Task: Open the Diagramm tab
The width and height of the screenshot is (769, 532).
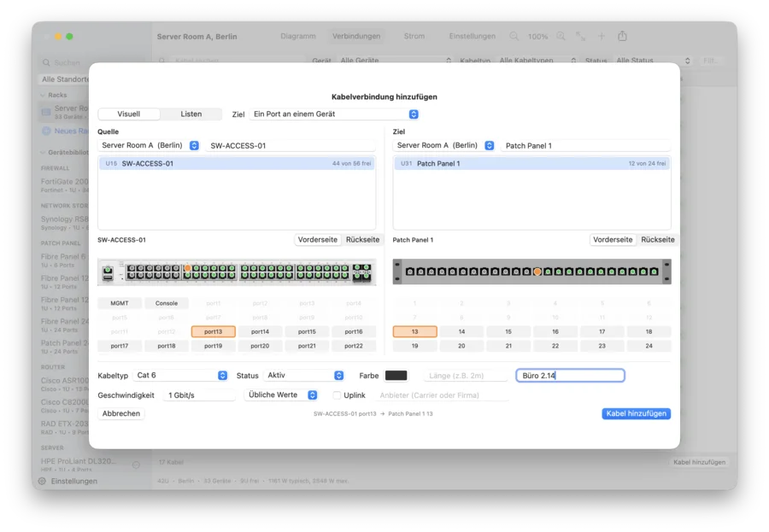Action: [298, 36]
